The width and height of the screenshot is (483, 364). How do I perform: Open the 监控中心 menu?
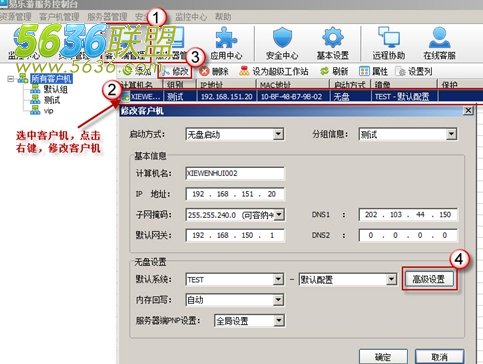pyautogui.click(x=191, y=17)
